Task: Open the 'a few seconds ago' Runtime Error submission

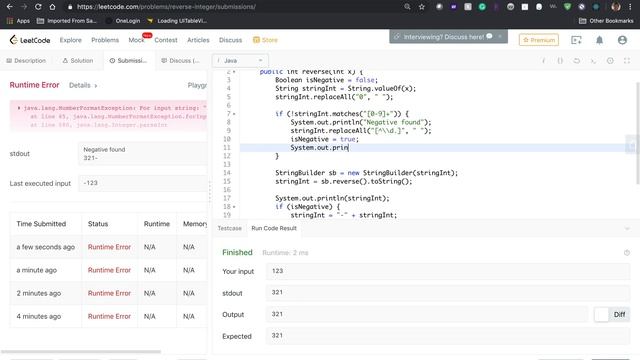Action: [x=109, y=247]
